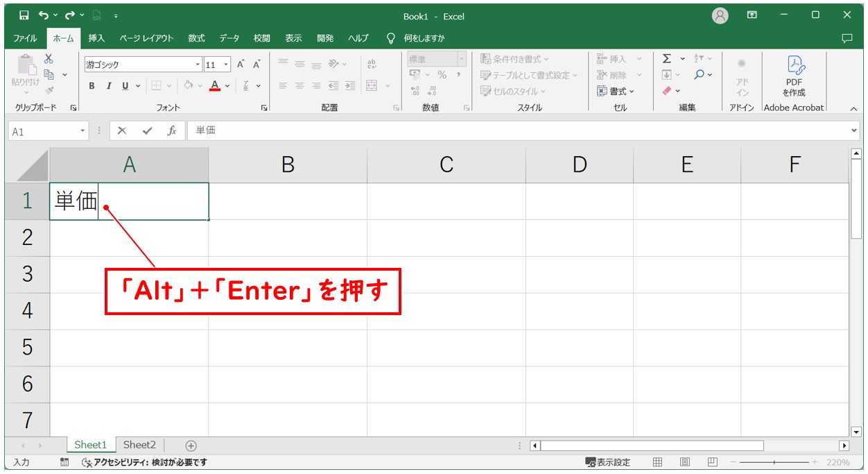Open the comments speech bubble icon
Viewport: 868px width, 474px height.
point(847,37)
